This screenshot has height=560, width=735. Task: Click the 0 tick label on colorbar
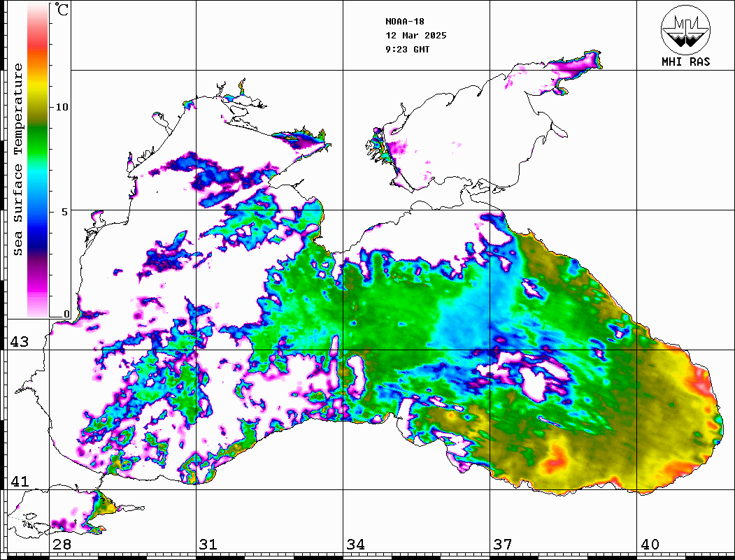[x=66, y=314]
